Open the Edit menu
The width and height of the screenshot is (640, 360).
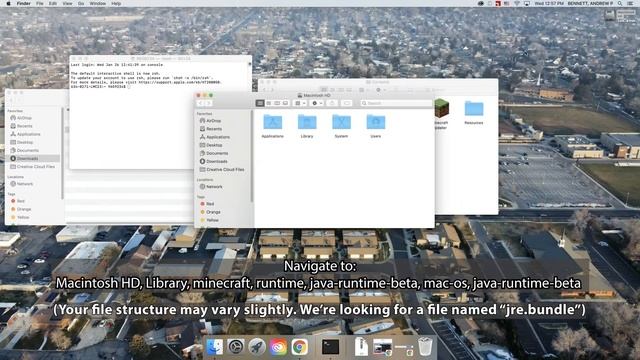point(53,3)
